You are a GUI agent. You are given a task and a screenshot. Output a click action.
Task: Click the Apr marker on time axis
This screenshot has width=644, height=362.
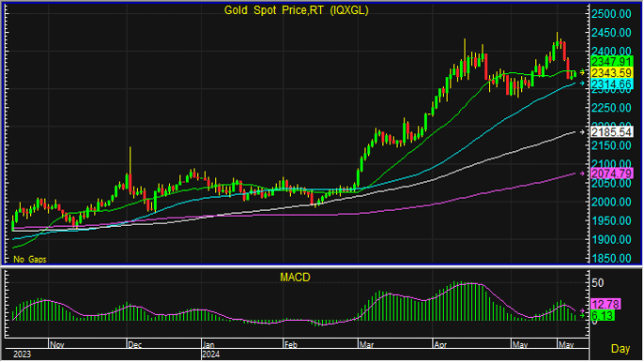click(x=440, y=345)
